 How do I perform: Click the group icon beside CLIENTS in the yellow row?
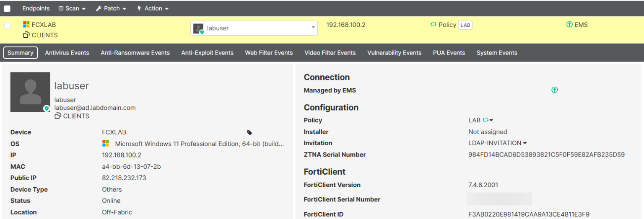tap(26, 35)
